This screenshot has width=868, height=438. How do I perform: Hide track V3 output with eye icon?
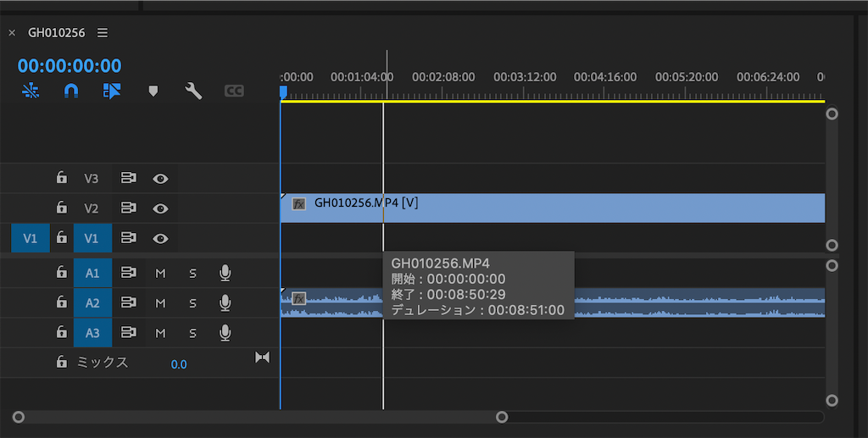point(160,179)
